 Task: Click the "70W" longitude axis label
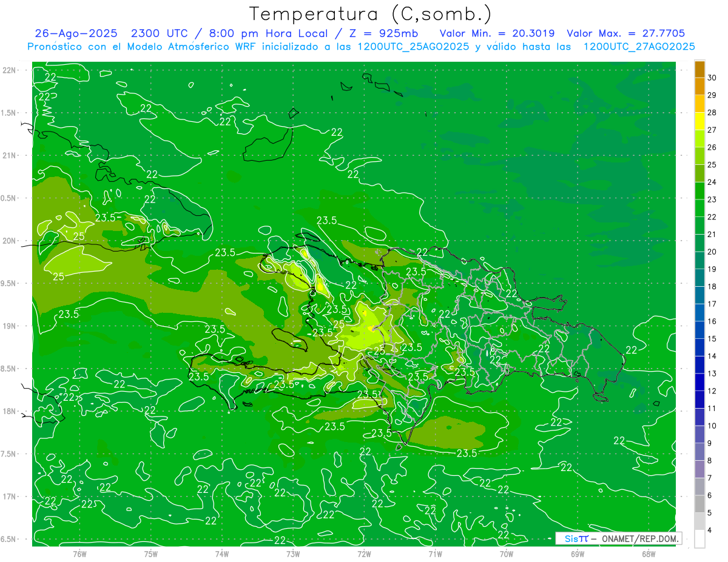(506, 554)
